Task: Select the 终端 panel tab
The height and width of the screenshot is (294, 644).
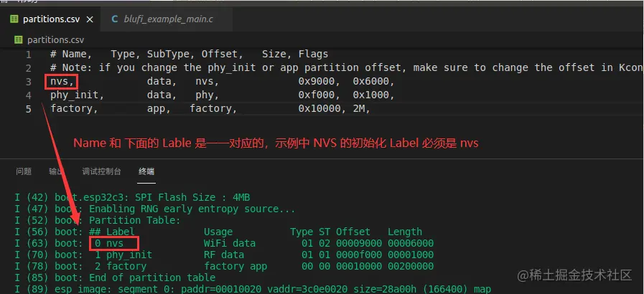Action: pyautogui.click(x=146, y=171)
